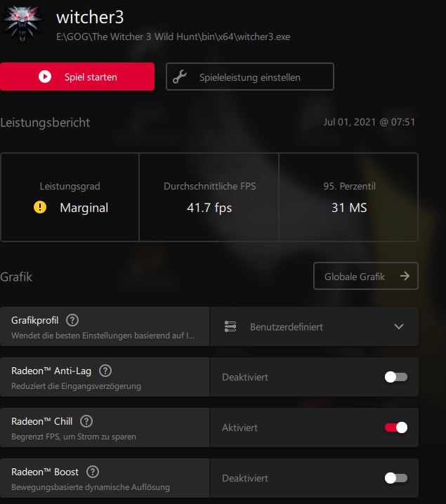This screenshot has height=504, width=446.
Task: Open Globale Grafik settings
Action: (x=366, y=276)
